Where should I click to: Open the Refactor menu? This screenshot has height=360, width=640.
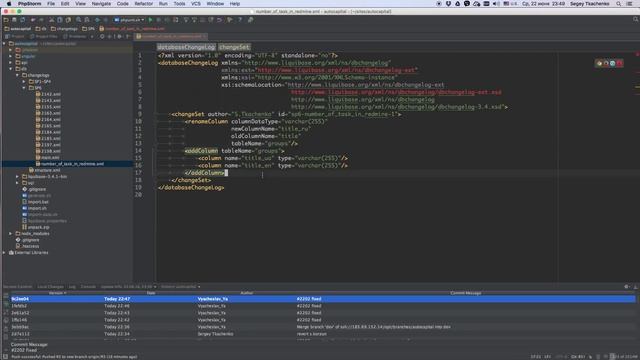[144, 4]
